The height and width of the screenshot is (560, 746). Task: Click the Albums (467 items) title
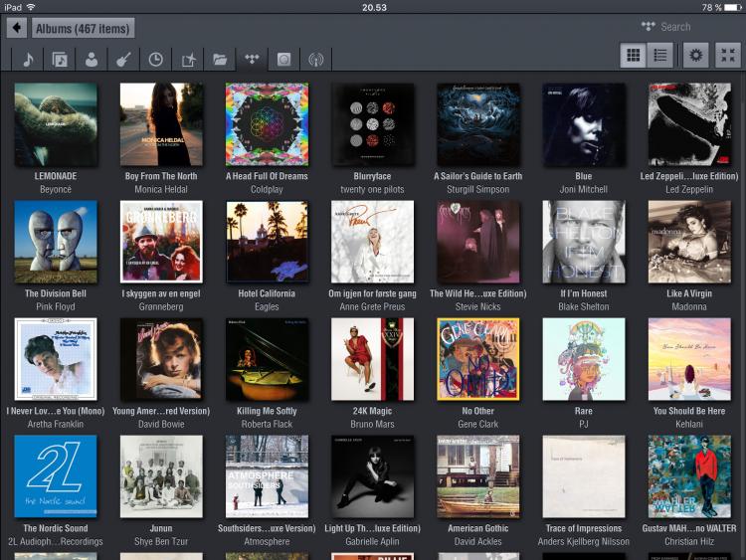(x=84, y=28)
